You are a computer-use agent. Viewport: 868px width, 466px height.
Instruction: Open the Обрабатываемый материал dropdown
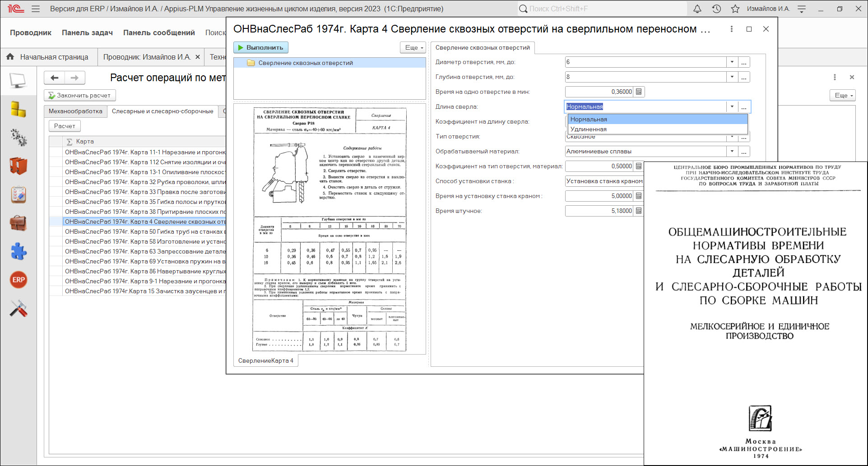732,151
